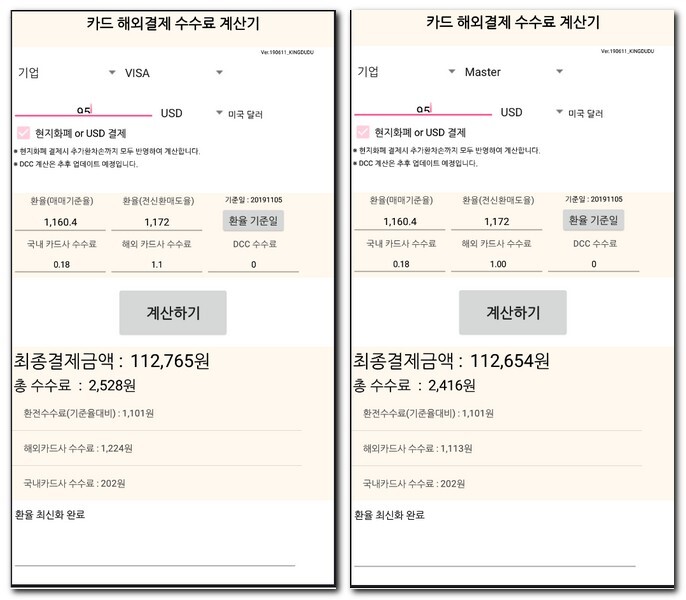Image resolution: width=686 pixels, height=600 pixels.
Task: Click the amount input field in the VISA screen
Action: point(84,109)
